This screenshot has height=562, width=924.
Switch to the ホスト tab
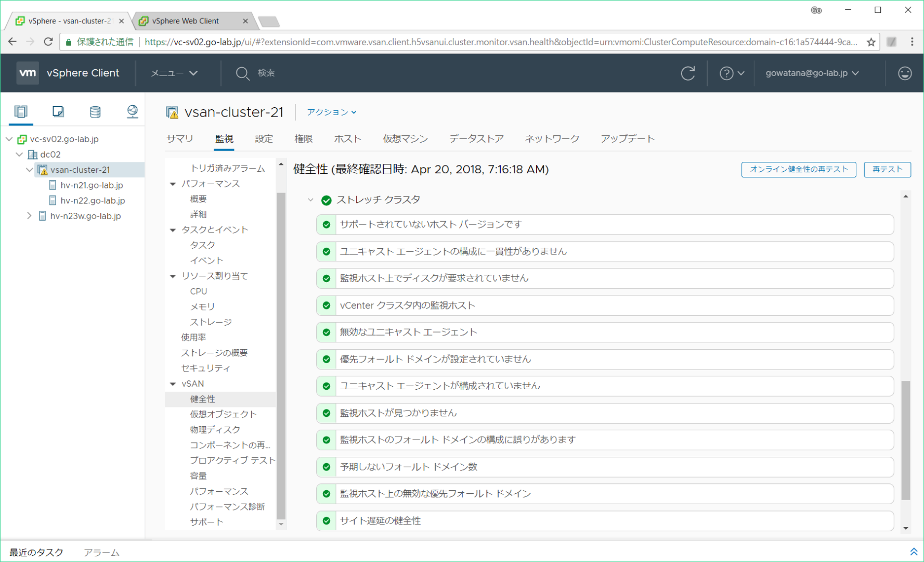[348, 138]
